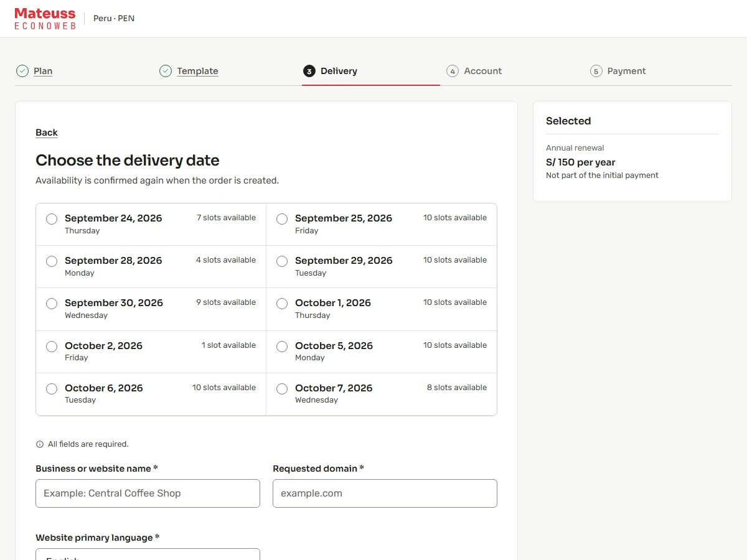
Task: Click the 'Choose the delivery date' heading
Action: pos(128,161)
